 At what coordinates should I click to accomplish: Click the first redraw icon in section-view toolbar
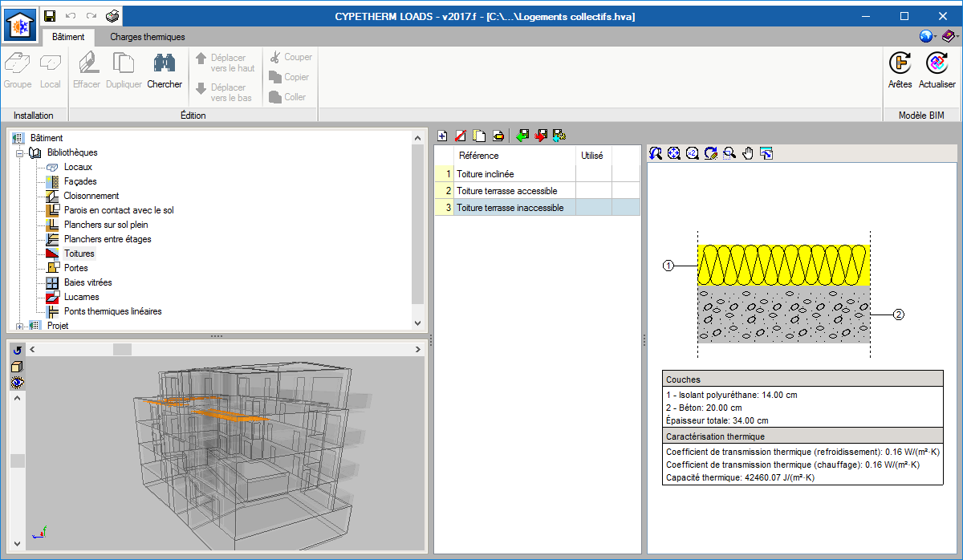pyautogui.click(x=656, y=153)
